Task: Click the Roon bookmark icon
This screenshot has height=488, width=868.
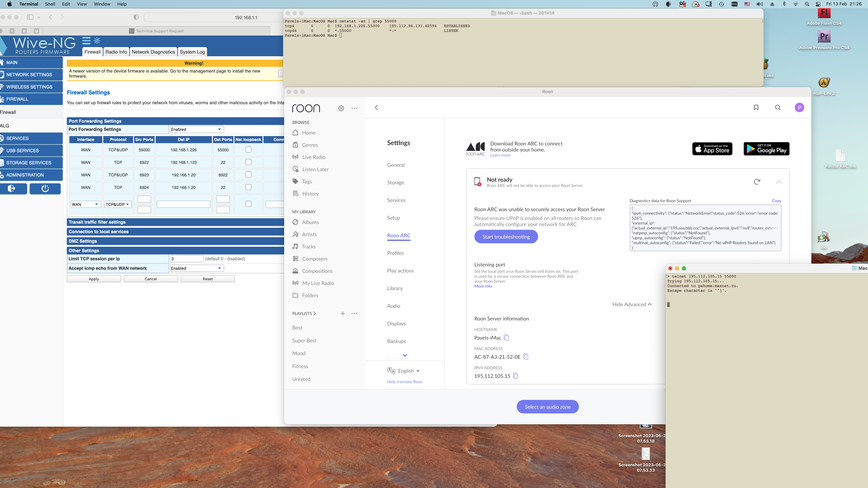Action: (x=756, y=107)
